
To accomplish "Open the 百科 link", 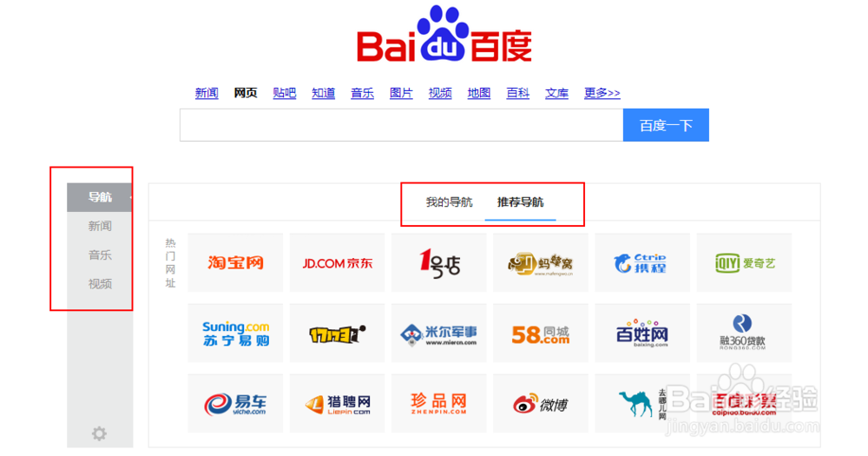I will pyautogui.click(x=518, y=93).
